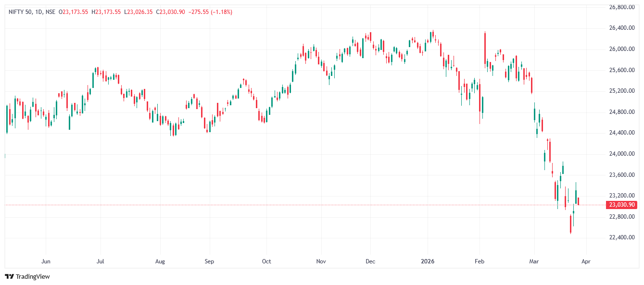Click the TradingView logo icon
Image resolution: width=644 pixels, height=285 pixels.
[x=9, y=276]
